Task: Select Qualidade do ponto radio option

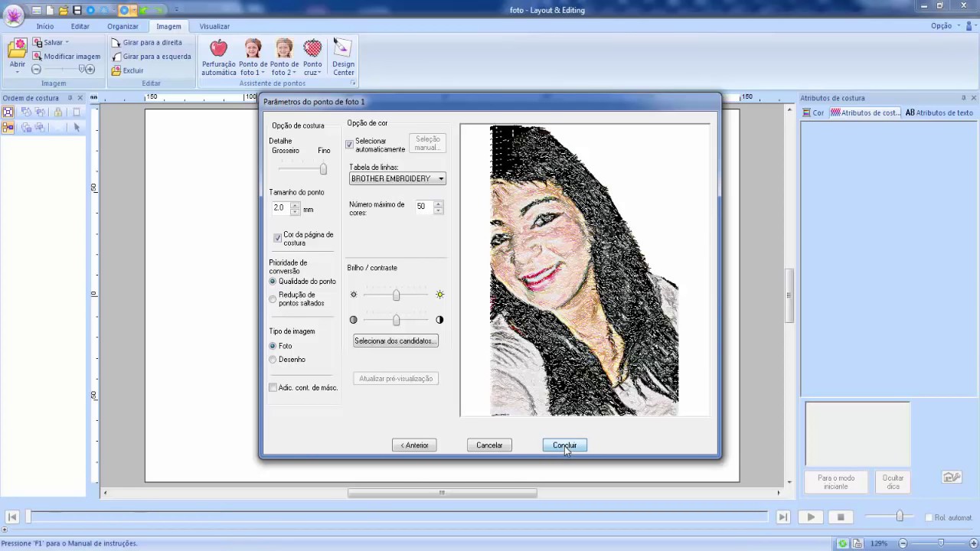Action: coord(273,282)
